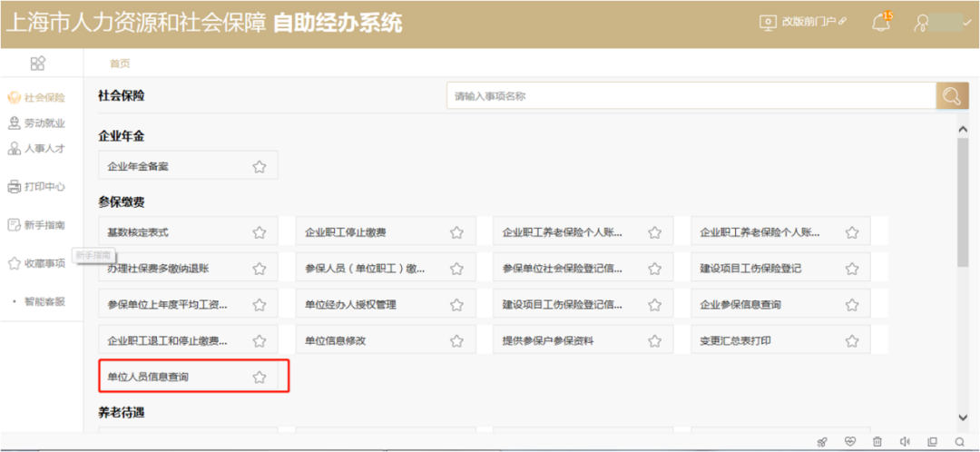Click the 请输入事项名称 search field
980x452 pixels.
click(690, 96)
